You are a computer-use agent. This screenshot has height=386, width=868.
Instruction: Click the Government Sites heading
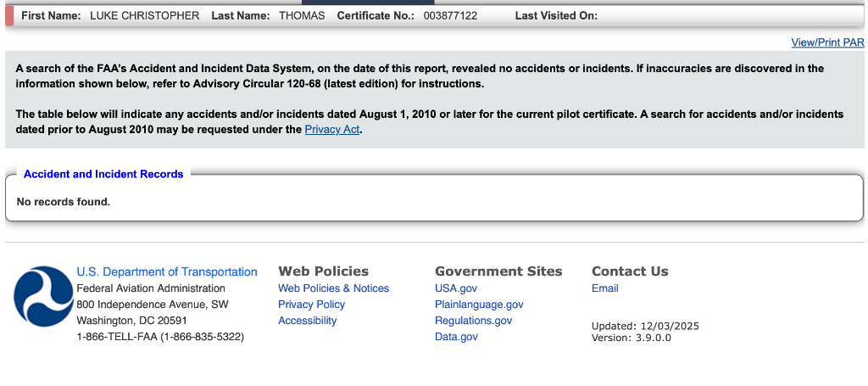tap(498, 271)
